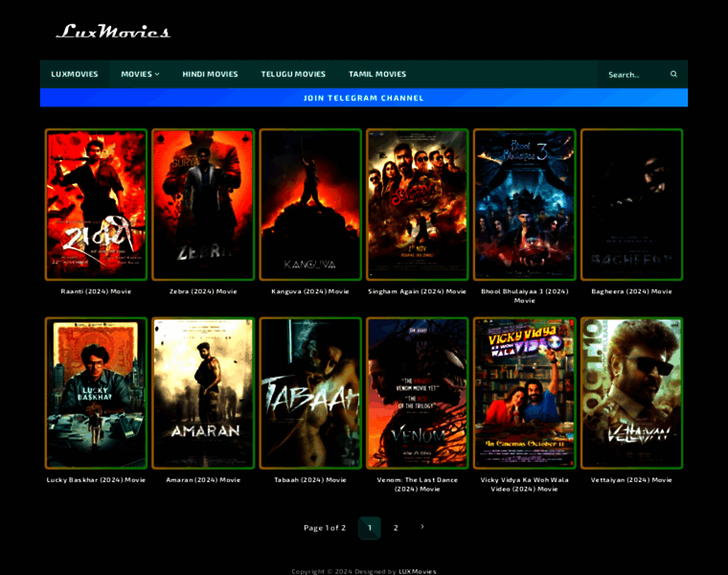Click the search magnifier icon

click(x=673, y=74)
